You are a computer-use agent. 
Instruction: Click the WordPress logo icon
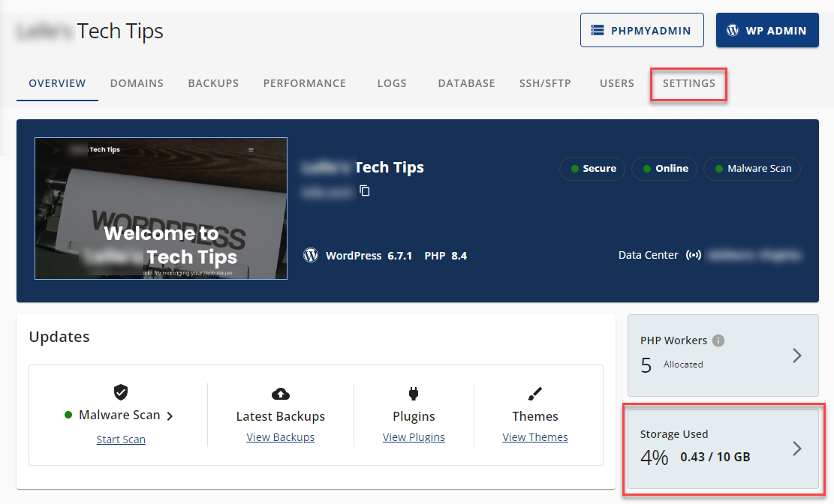pyautogui.click(x=311, y=255)
